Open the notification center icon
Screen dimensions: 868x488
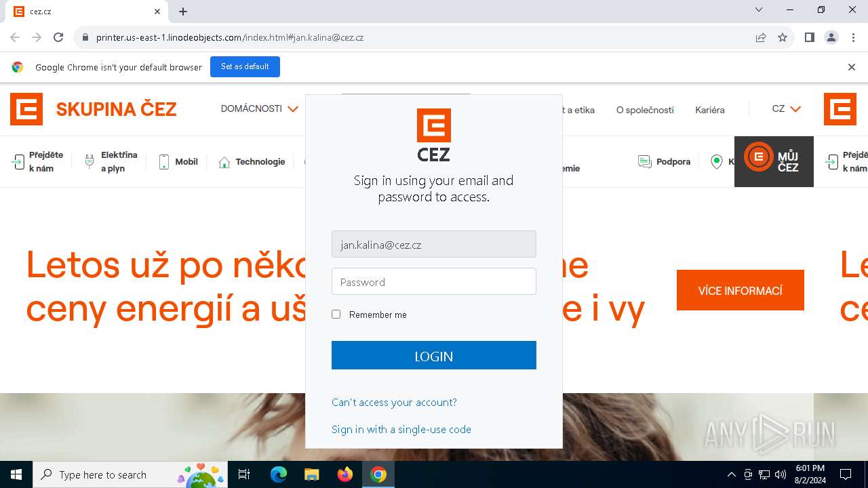(x=846, y=474)
